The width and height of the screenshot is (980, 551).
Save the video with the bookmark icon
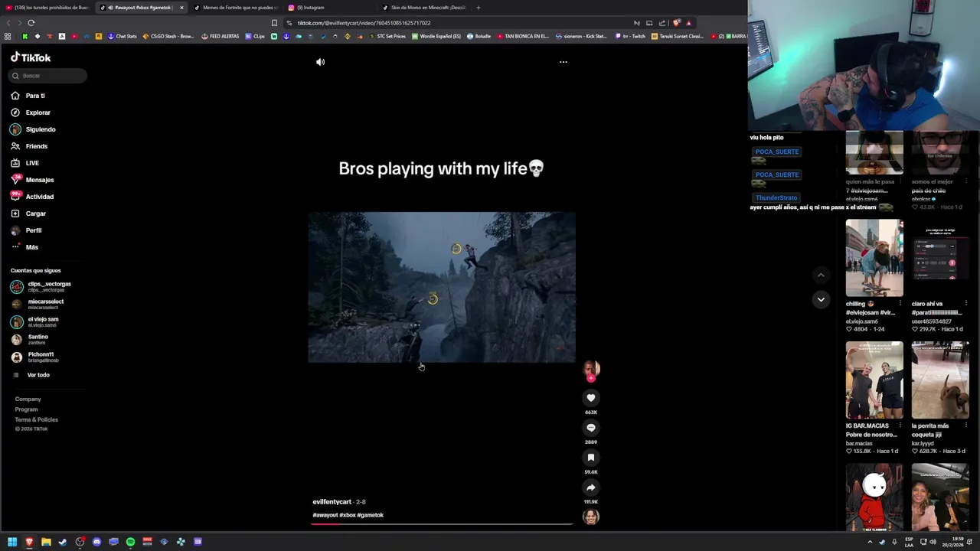(x=591, y=458)
